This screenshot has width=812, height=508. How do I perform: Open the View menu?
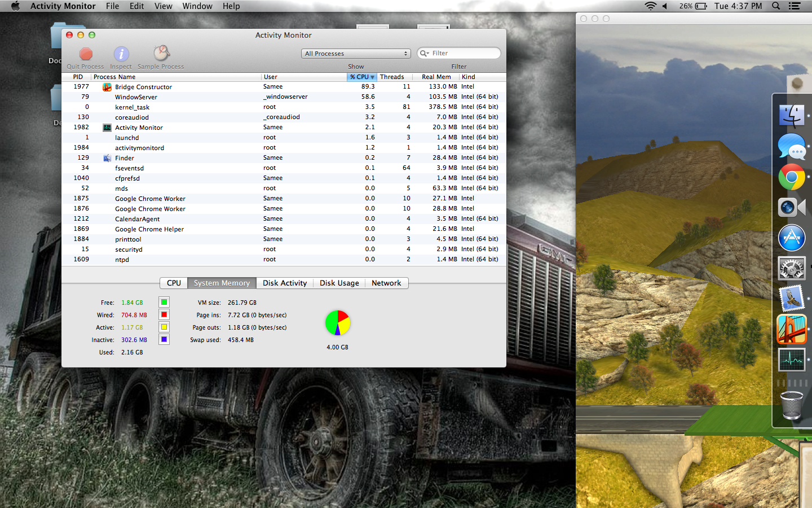(164, 6)
